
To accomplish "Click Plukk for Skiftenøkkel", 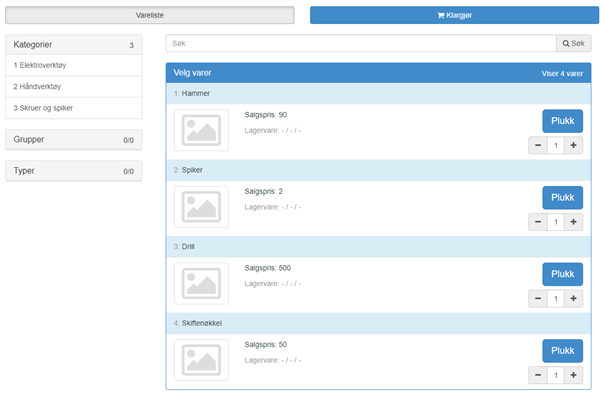I will (x=563, y=351).
